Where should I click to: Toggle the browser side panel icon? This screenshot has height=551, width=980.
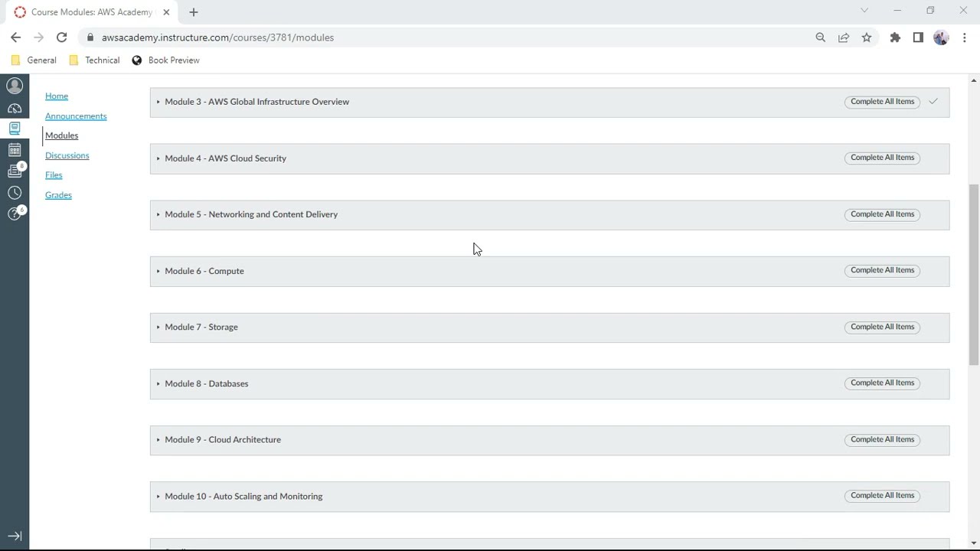pos(918,37)
